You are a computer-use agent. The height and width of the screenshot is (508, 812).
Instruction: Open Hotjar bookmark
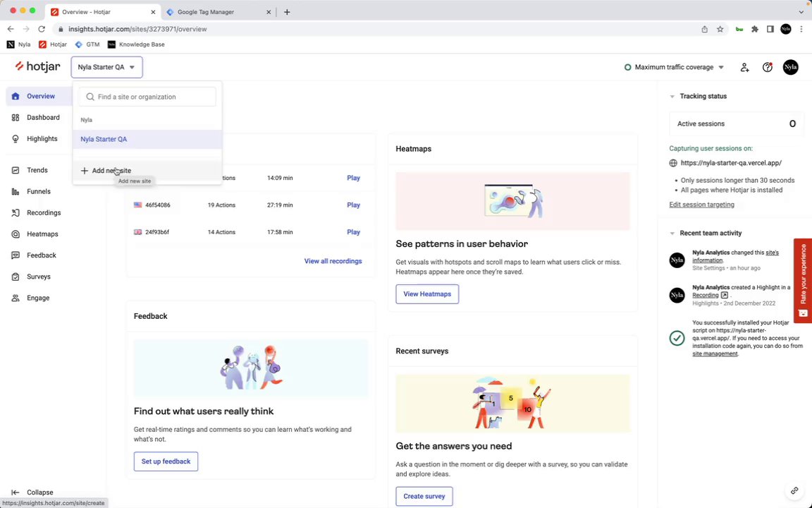coord(53,44)
